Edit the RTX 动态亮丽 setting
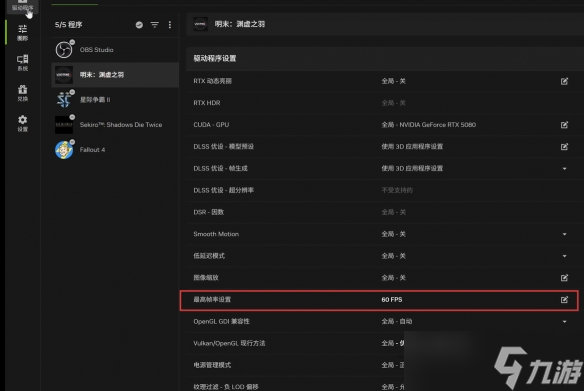The width and height of the screenshot is (584, 391). point(564,81)
